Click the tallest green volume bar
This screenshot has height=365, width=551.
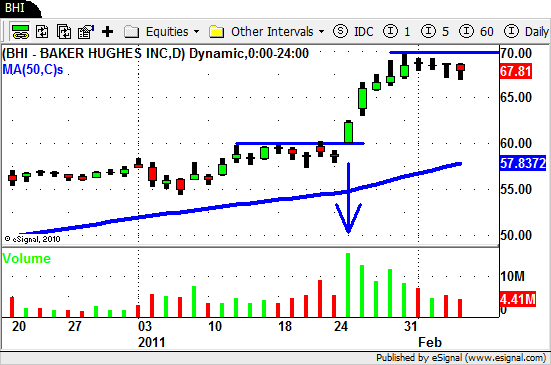point(348,285)
